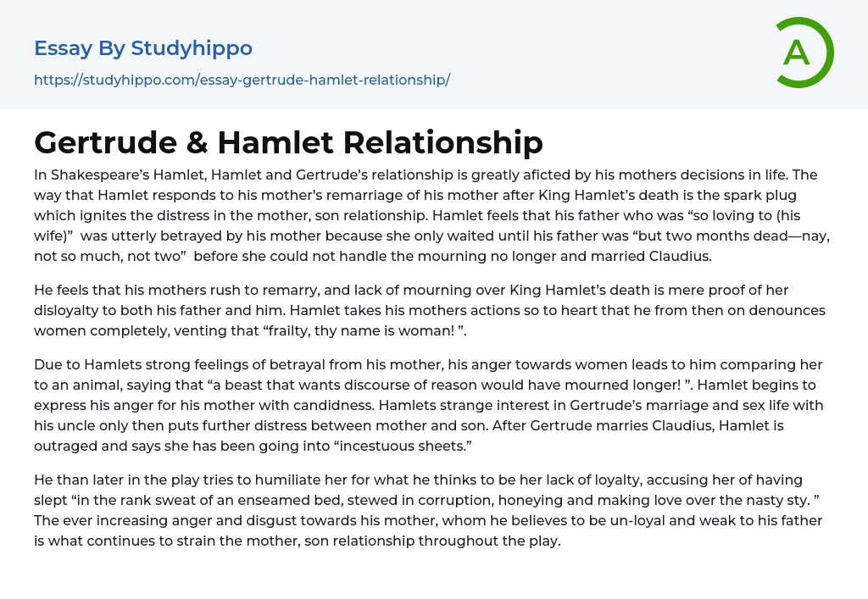Click the word "Studyhippo" in the header
Viewport: 868px width, 599px height.
192,48
